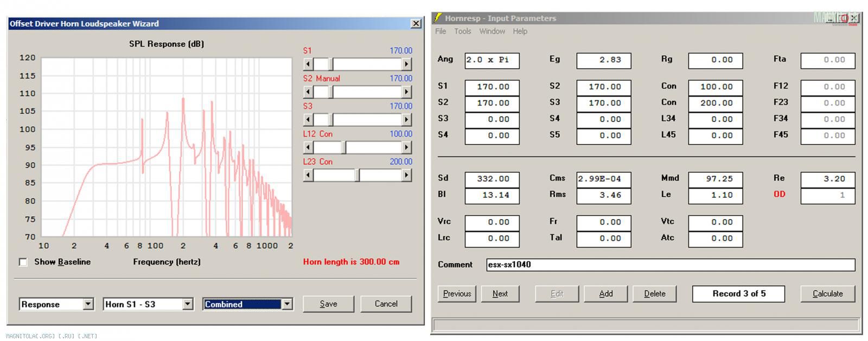The height and width of the screenshot is (341, 868).
Task: Click the Ang input field
Action: click(x=492, y=60)
